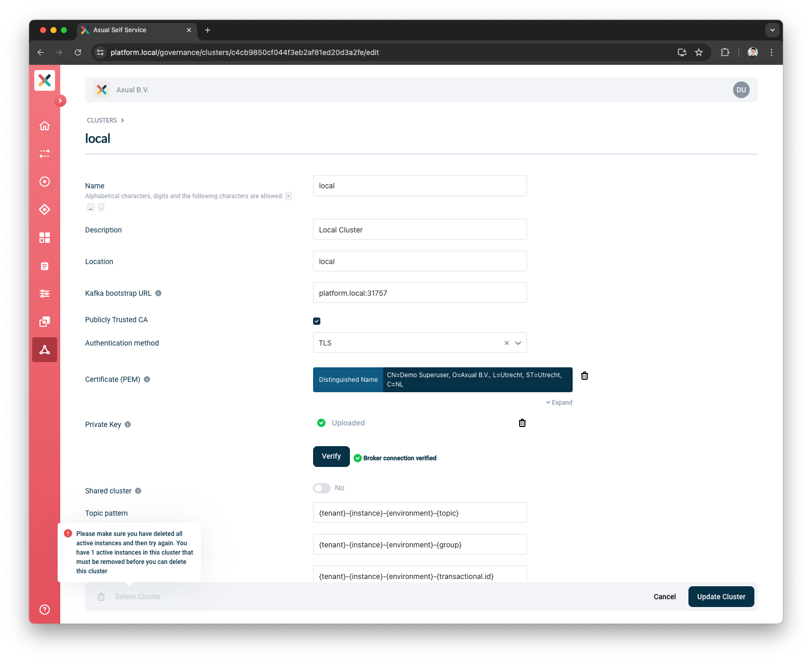812x662 pixels.
Task: Click the Description field 'Local Cluster'
Action: click(420, 229)
